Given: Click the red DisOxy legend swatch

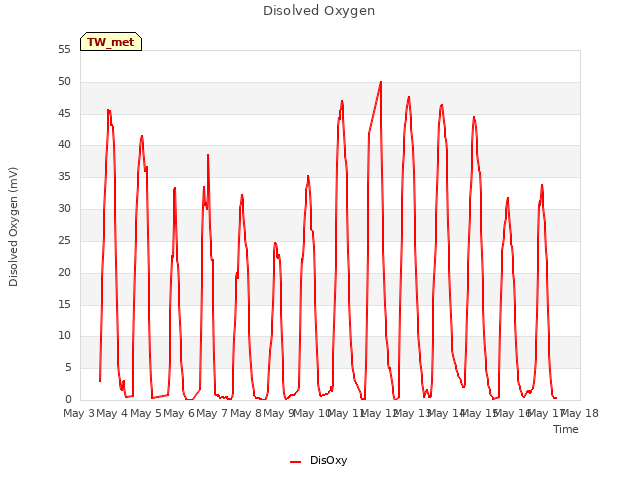Looking at the screenshot, I should (296, 462).
